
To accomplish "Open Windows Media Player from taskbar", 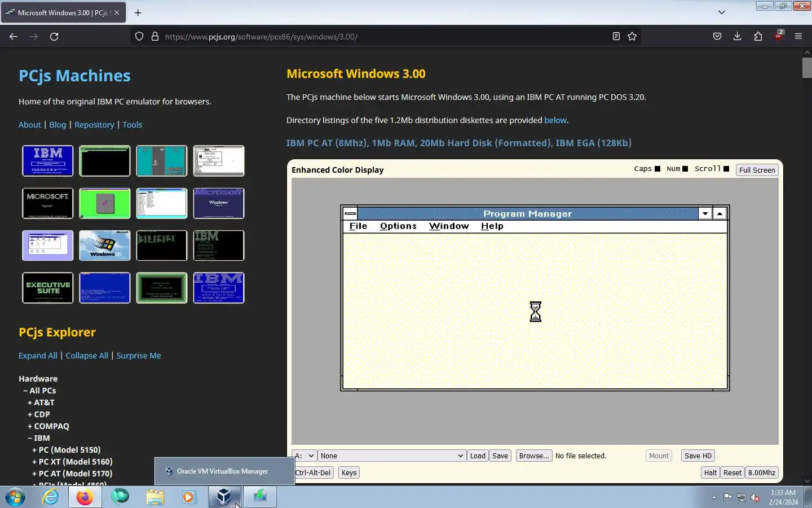I will click(189, 497).
